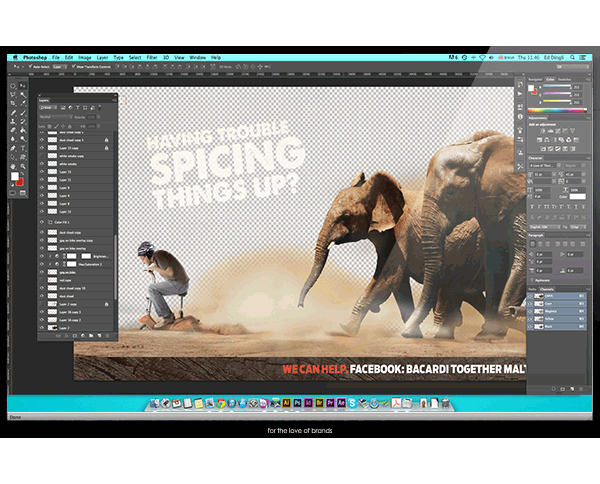This screenshot has height=484, width=600.
Task: Switch to the Paths tab
Action: click(x=532, y=289)
